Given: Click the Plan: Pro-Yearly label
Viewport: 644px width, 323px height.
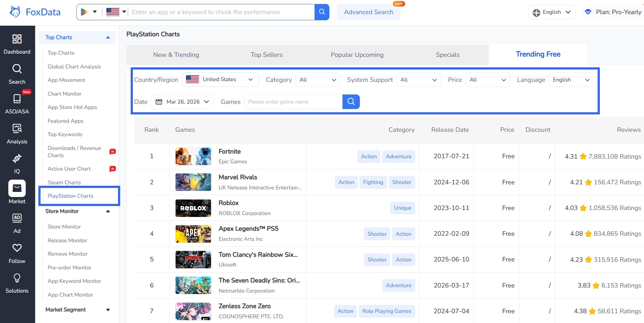Looking at the screenshot, I should [x=618, y=12].
